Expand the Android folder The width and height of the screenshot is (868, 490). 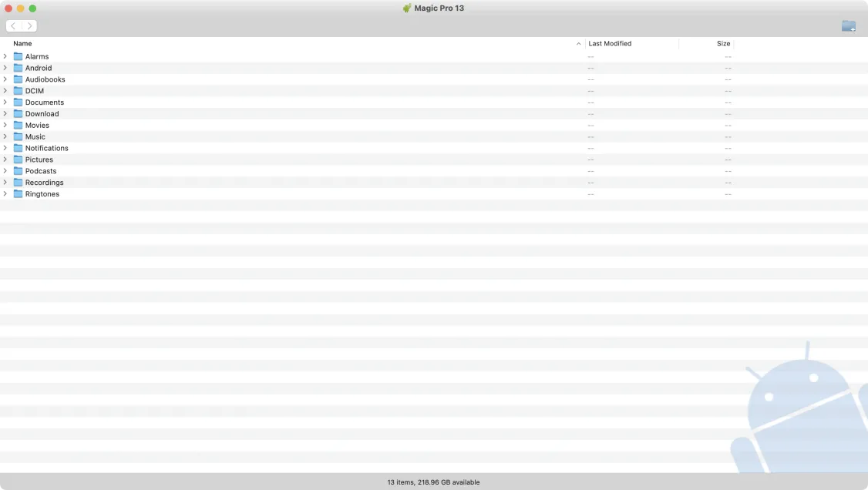(x=5, y=68)
